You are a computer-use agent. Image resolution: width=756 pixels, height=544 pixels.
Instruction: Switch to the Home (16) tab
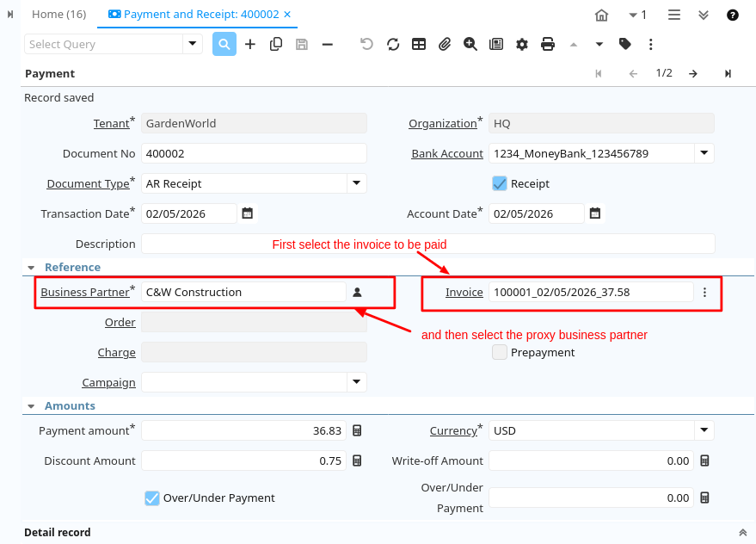click(x=58, y=15)
